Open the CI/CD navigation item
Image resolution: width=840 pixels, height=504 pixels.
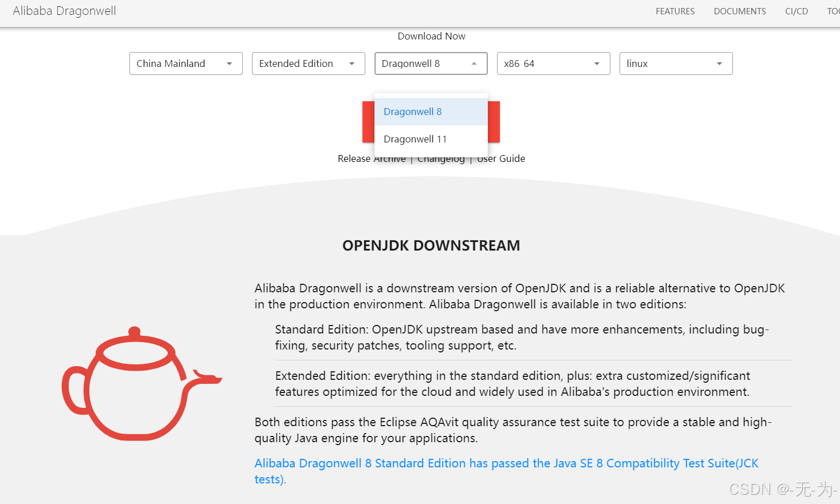pos(796,11)
